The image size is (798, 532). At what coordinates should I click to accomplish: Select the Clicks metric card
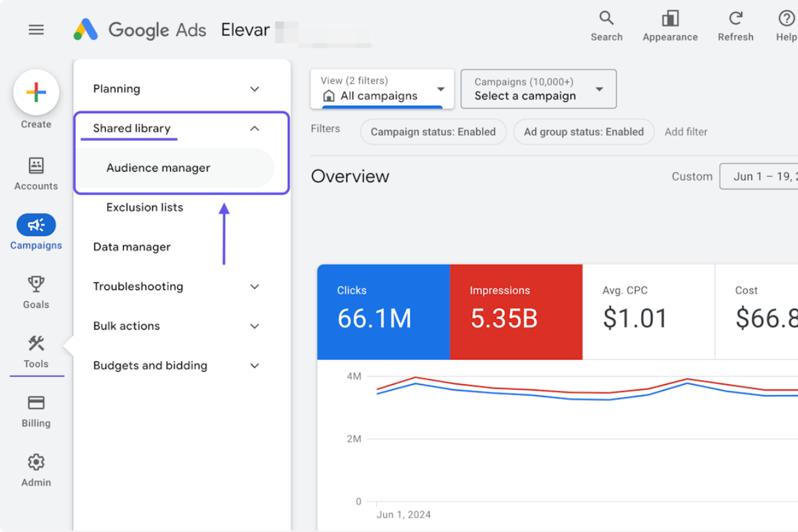[384, 311]
